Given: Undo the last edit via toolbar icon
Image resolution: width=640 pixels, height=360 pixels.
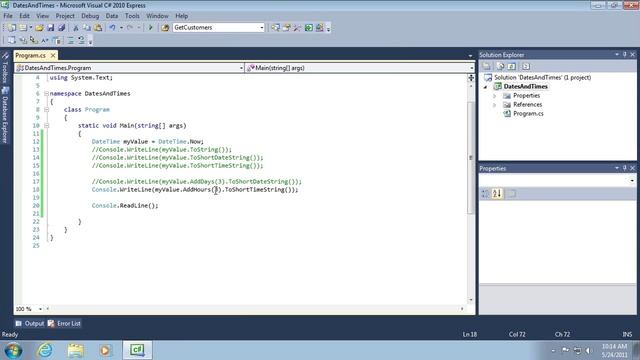Looking at the screenshot, I should point(112,28).
